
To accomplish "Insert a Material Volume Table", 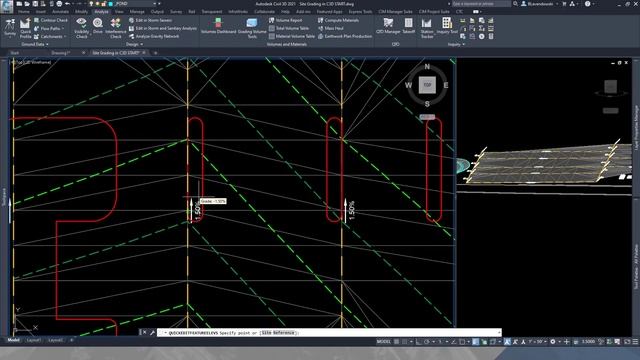I will pos(291,36).
